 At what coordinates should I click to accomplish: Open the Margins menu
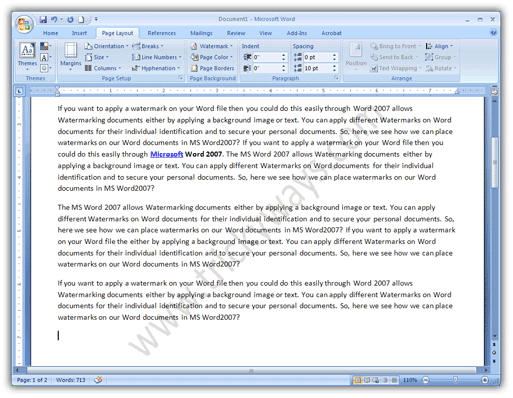click(x=70, y=56)
